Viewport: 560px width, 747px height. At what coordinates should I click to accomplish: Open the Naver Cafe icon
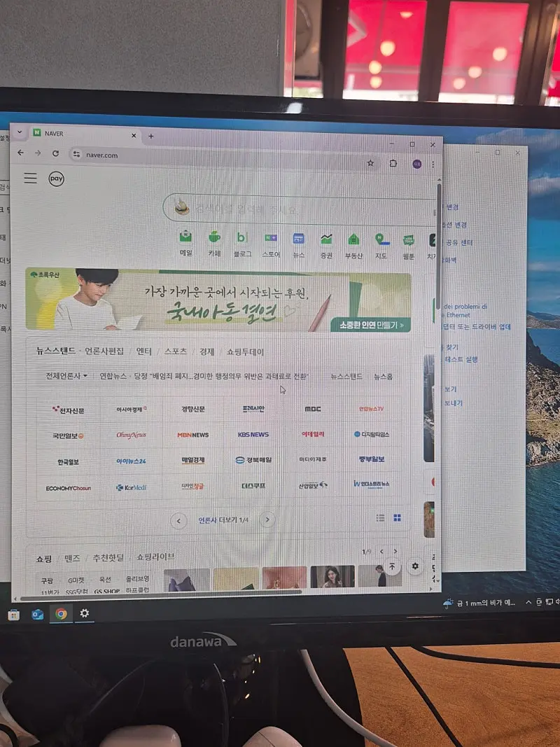pos(214,239)
